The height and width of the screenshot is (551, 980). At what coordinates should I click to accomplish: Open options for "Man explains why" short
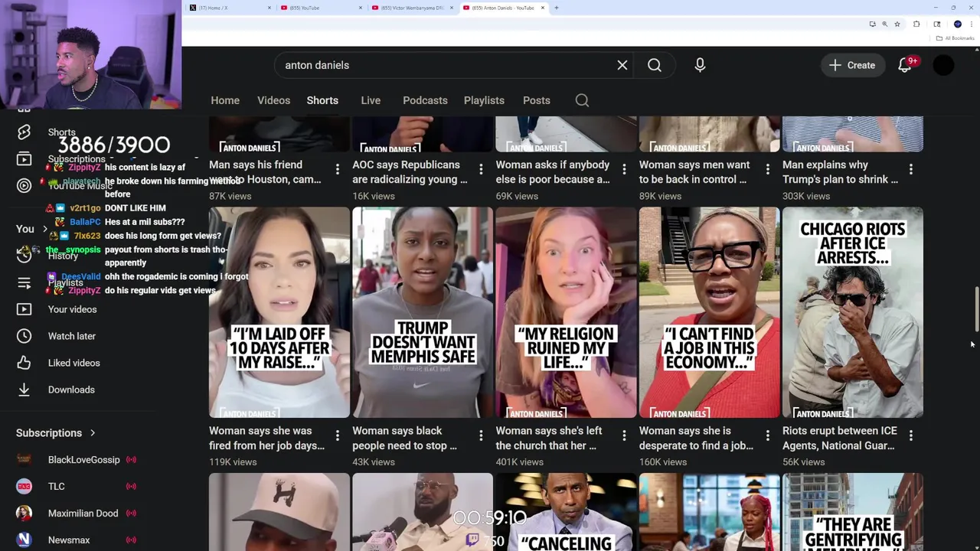point(911,169)
